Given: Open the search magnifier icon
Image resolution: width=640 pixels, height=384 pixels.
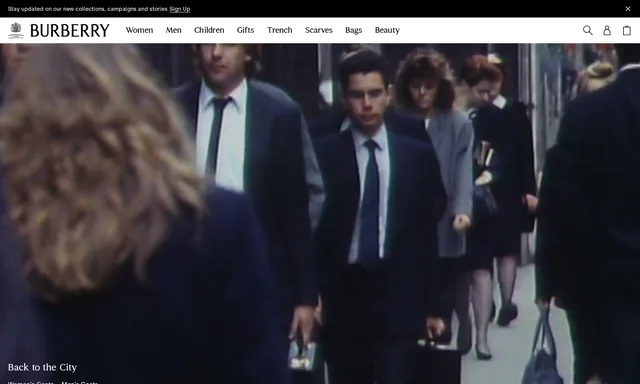Looking at the screenshot, I should [587, 30].
